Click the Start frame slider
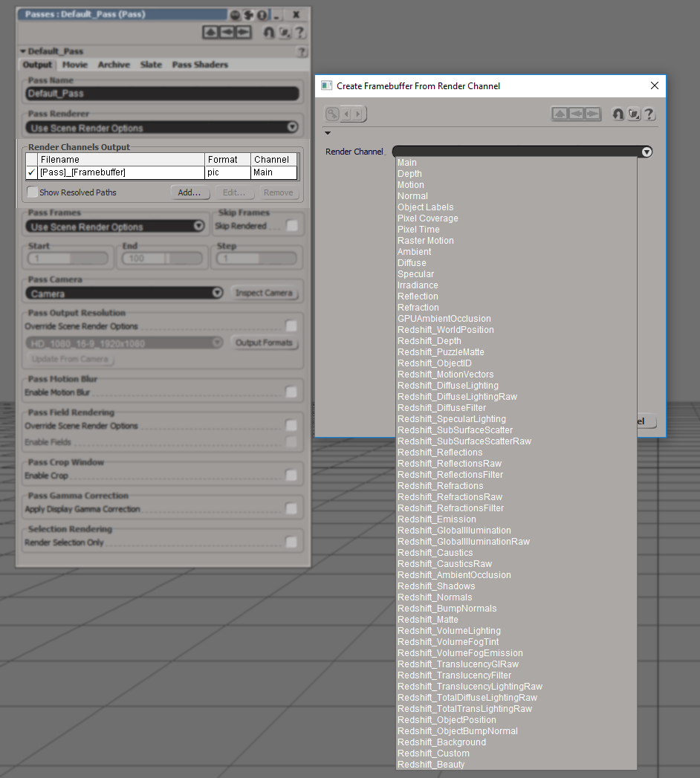The image size is (700, 778). [68, 259]
